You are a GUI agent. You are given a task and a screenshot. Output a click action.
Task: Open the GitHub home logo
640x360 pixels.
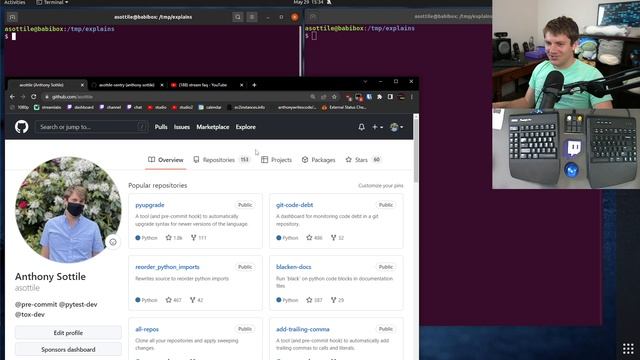[22, 127]
